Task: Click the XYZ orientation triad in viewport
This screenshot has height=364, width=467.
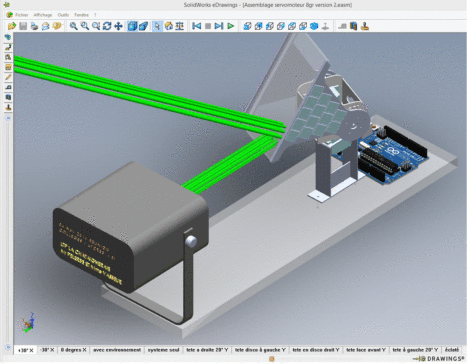Action: pyautogui.click(x=27, y=323)
